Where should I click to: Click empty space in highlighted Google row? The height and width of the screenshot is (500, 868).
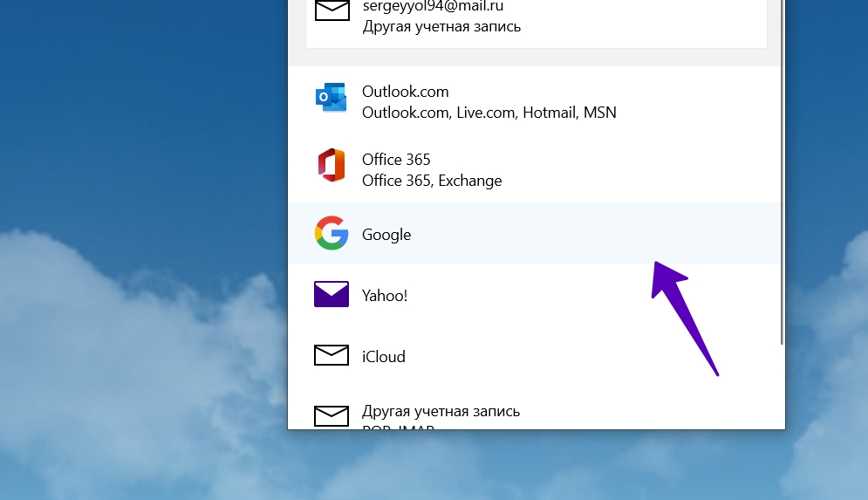tap(558, 234)
